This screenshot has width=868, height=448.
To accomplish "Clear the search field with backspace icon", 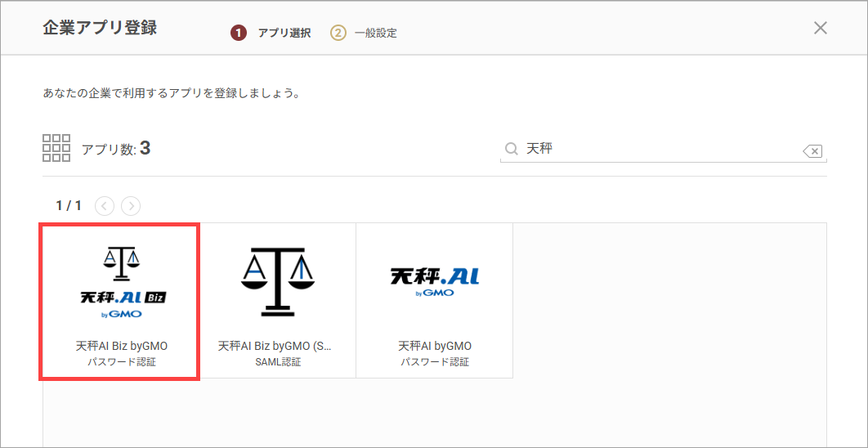I will [x=812, y=150].
